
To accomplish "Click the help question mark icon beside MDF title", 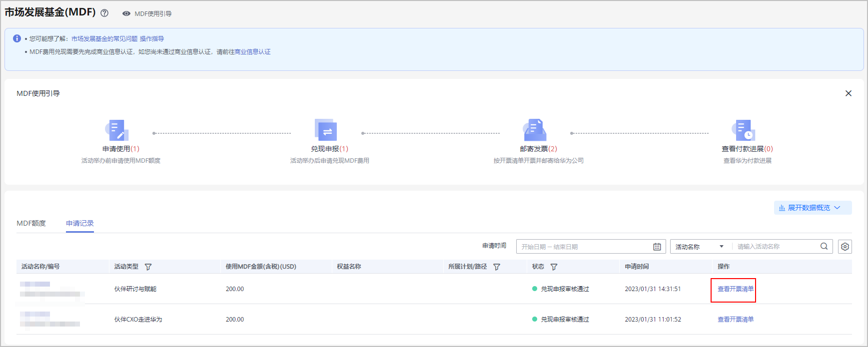I will pos(104,13).
